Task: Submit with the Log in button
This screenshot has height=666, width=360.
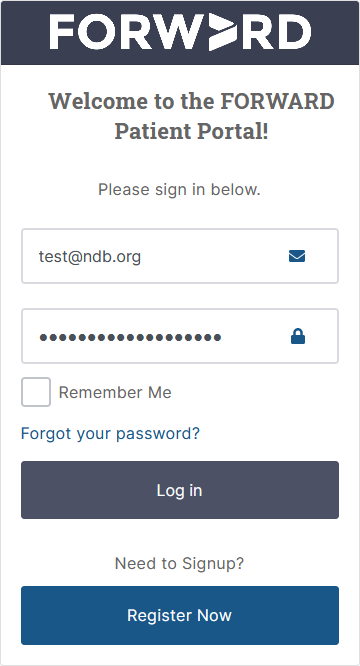Action: (180, 490)
